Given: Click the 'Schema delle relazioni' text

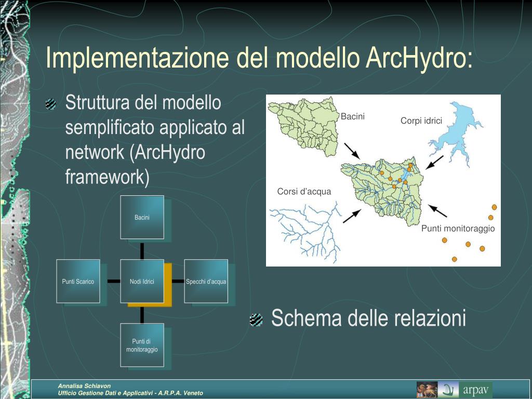Looking at the screenshot, I should (x=368, y=318).
